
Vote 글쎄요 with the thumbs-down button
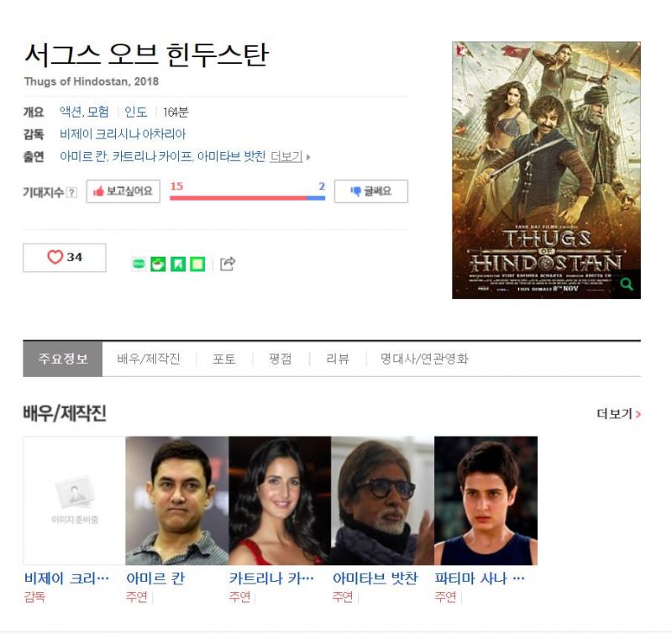pos(371,191)
